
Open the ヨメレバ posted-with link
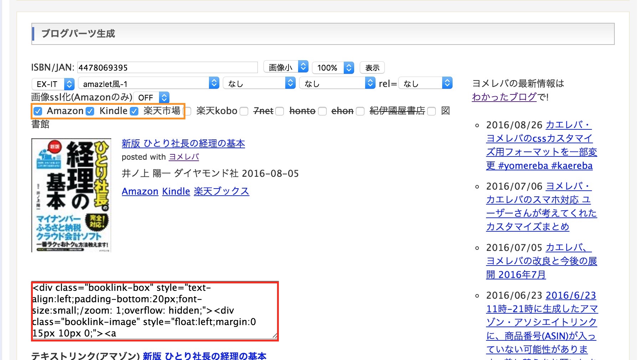(184, 157)
